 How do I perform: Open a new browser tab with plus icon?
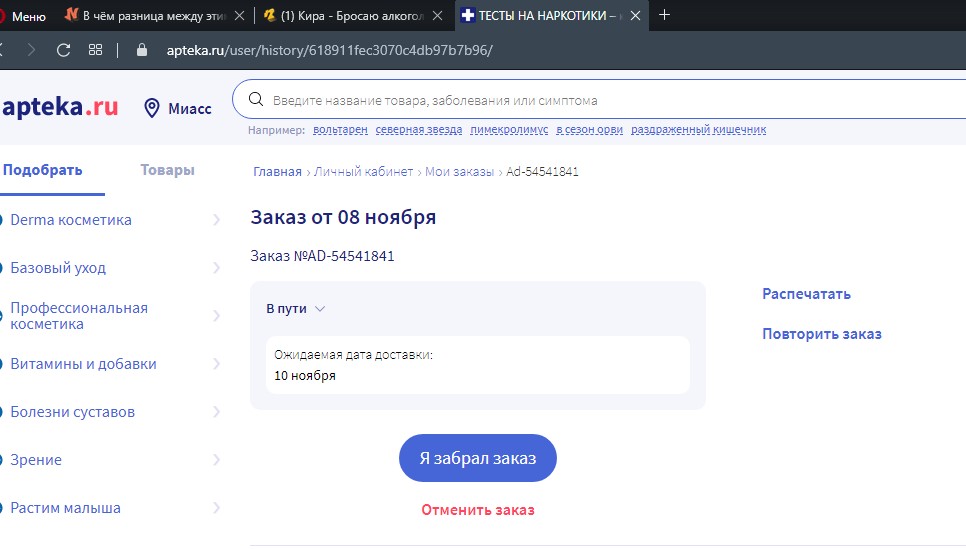[x=665, y=15]
